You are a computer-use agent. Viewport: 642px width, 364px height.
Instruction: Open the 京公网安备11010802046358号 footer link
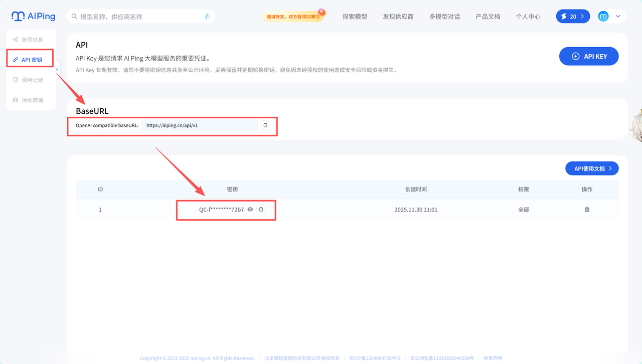pyautogui.click(x=442, y=358)
